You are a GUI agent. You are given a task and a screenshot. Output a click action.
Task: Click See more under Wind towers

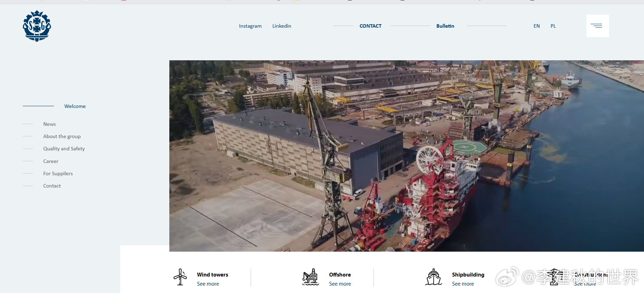pos(208,284)
